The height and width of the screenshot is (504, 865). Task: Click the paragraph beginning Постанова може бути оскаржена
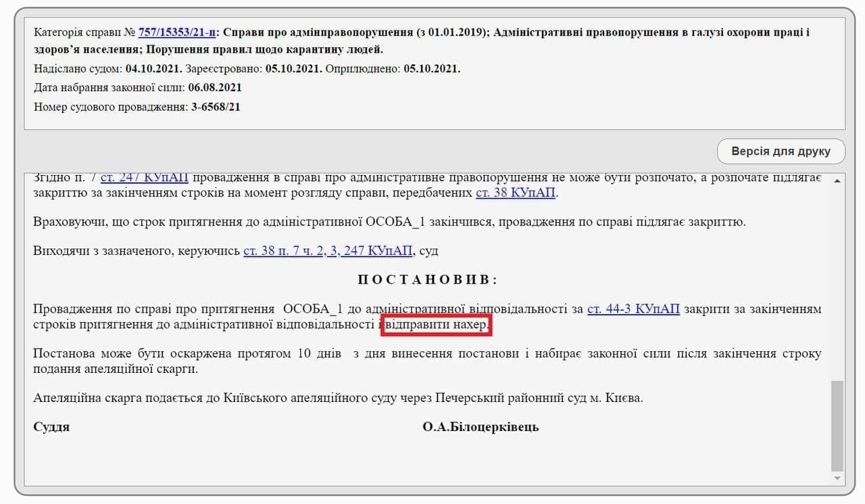427,361
